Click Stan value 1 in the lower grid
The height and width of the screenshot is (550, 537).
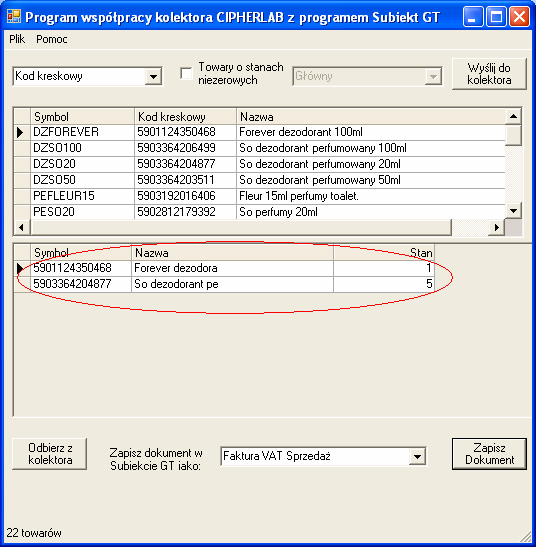point(384,268)
